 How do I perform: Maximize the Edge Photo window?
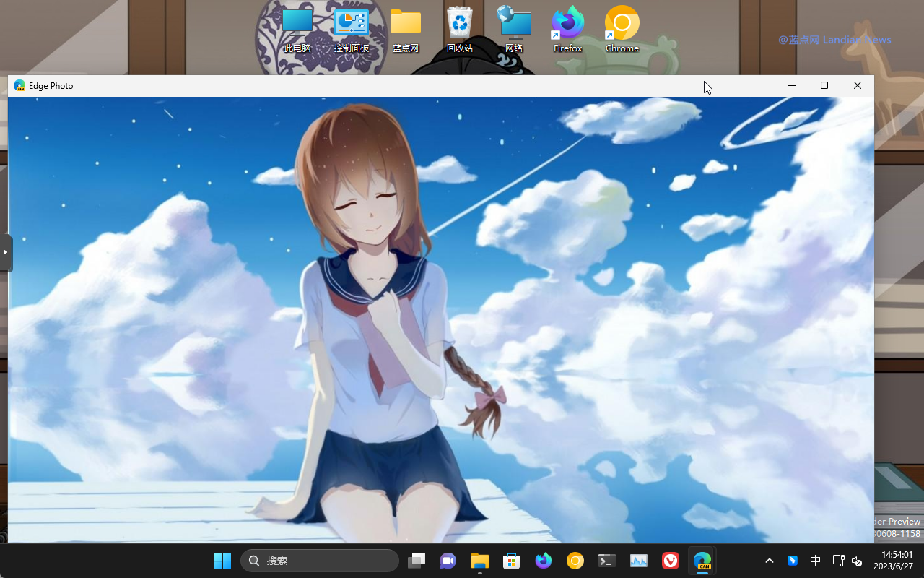coord(824,85)
